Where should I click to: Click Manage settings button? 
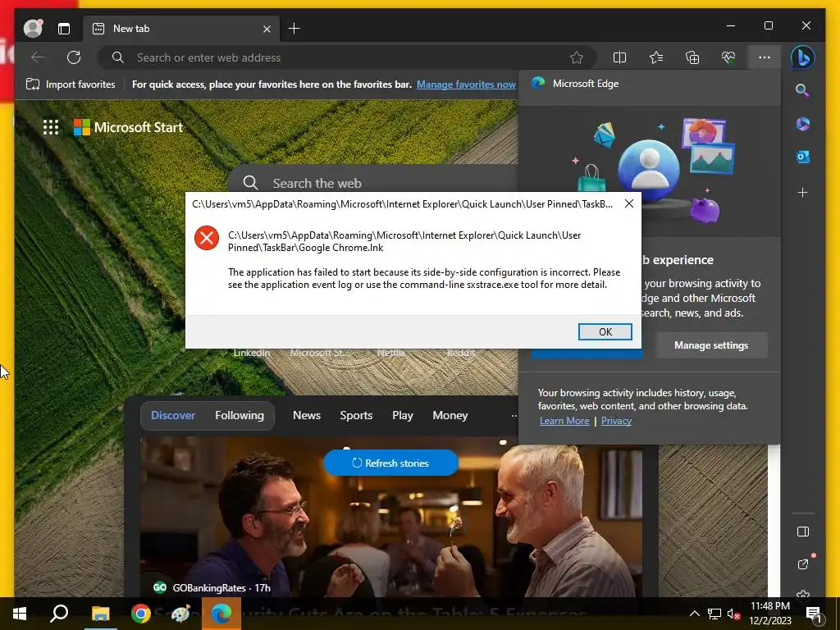pos(711,345)
